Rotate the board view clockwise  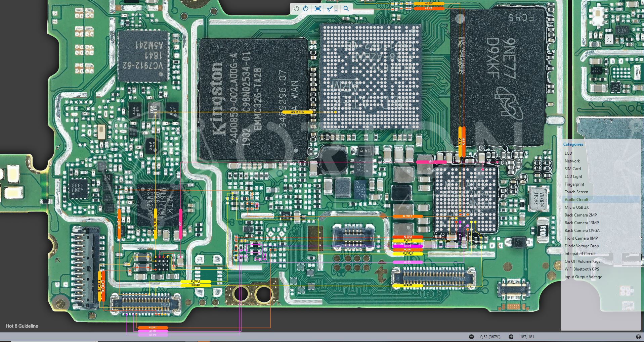(x=306, y=9)
